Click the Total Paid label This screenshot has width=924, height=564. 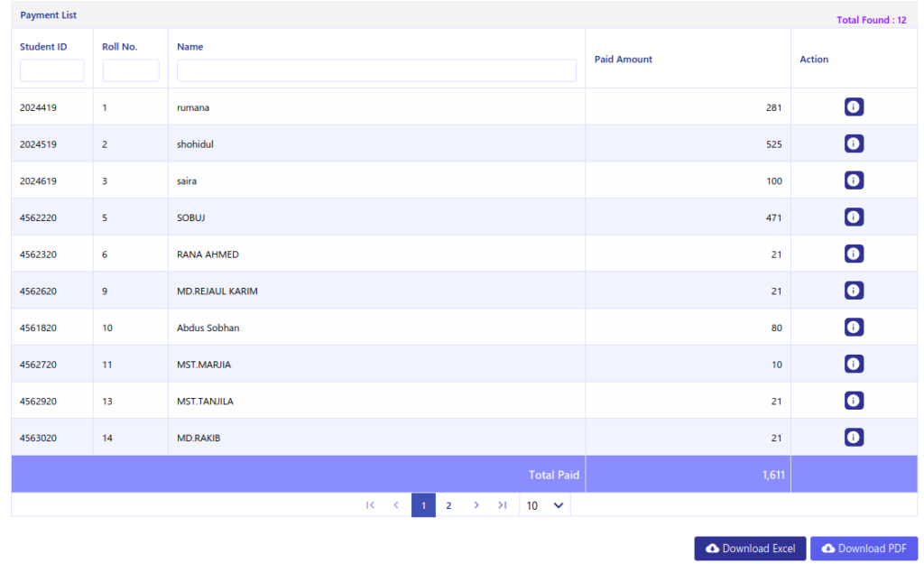pos(554,475)
